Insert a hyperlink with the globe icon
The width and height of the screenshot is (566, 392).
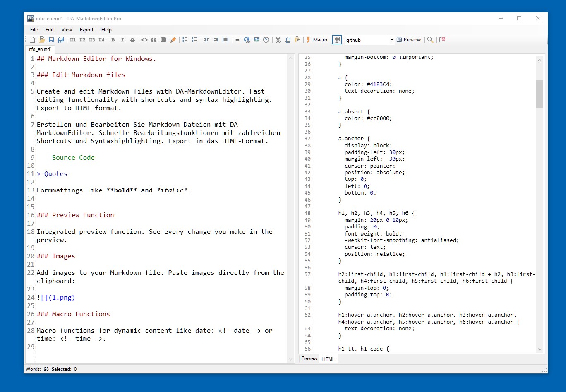pyautogui.click(x=247, y=40)
